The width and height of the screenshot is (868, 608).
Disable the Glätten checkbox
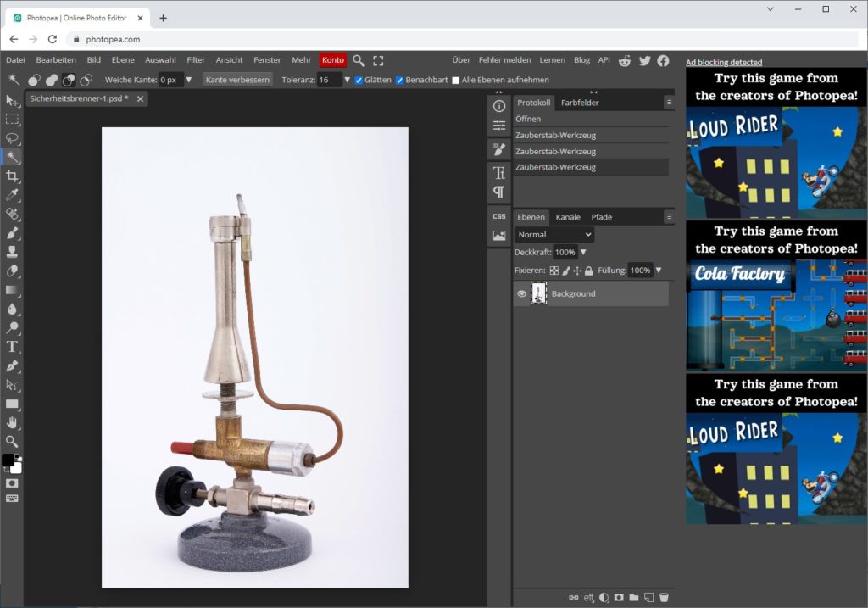tap(359, 80)
